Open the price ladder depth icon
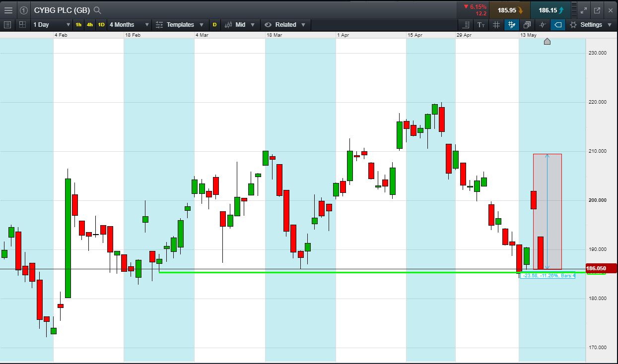Screen dimensions: 618x364 coord(574,10)
